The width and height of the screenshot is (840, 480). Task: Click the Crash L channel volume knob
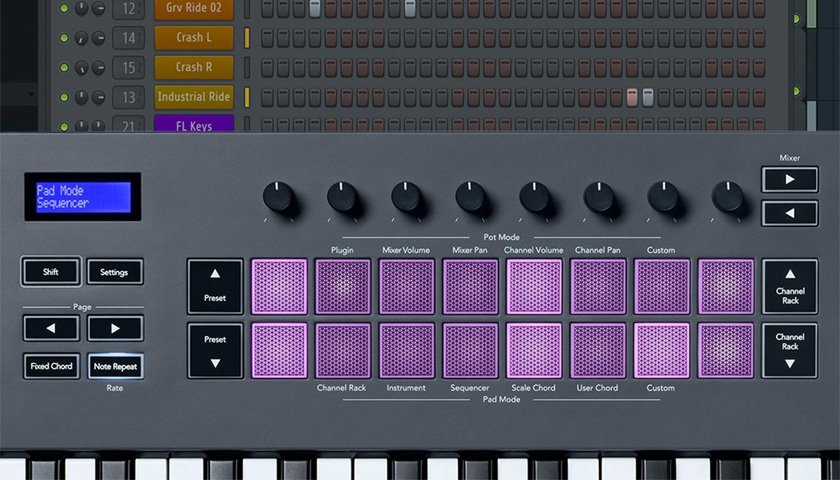(99, 38)
